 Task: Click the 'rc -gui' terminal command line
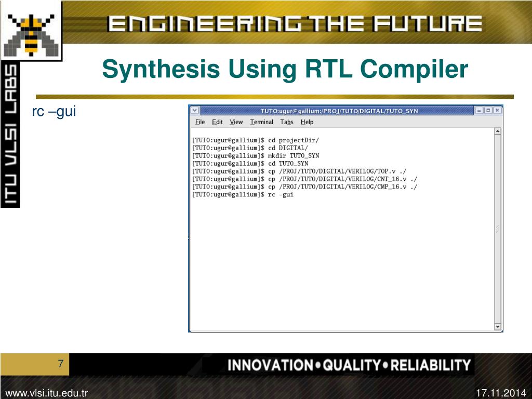243,195
